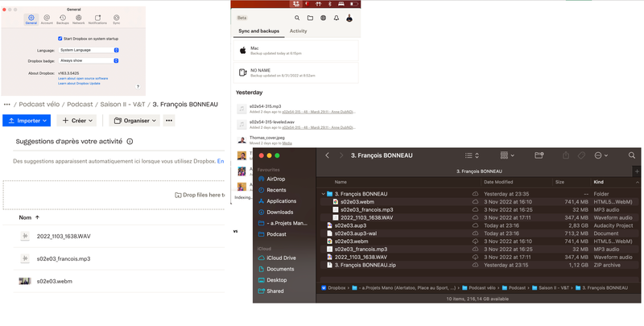Click the Date Modified column header
The height and width of the screenshot is (326, 644).
point(498,182)
